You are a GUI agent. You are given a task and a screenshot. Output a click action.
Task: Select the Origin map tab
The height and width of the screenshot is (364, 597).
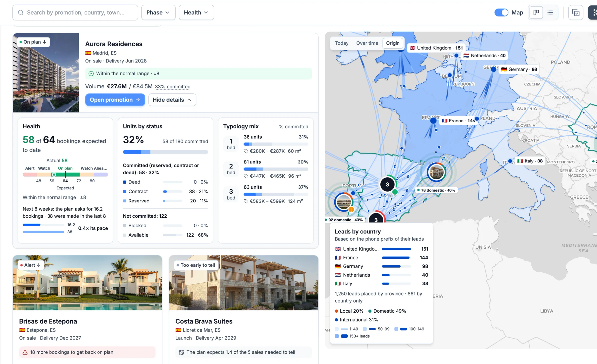pos(393,43)
